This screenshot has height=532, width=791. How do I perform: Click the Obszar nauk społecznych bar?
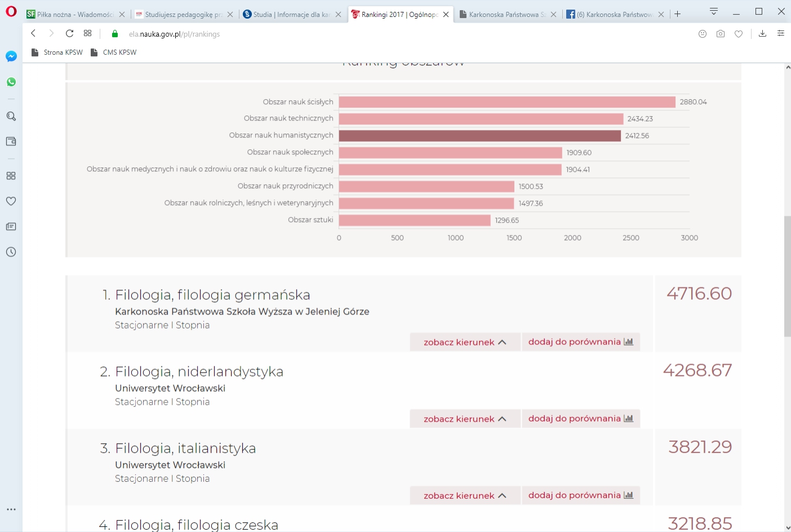point(451,153)
